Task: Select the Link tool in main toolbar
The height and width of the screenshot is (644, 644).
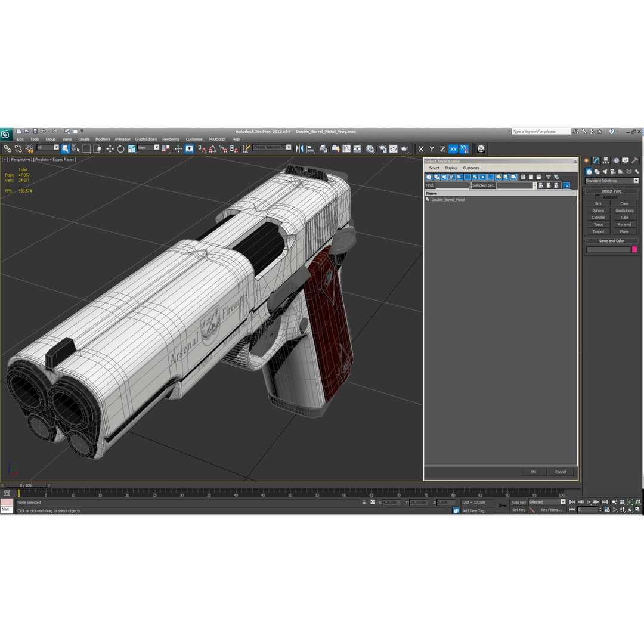Action: coord(7,148)
